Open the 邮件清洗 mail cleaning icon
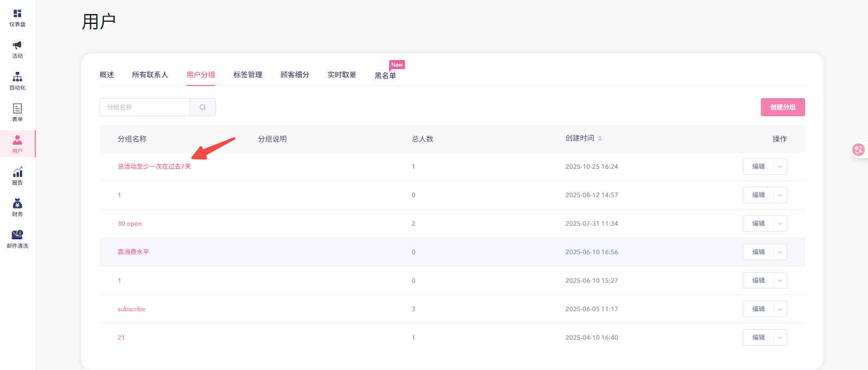Image resolution: width=868 pixels, height=370 pixels. [x=17, y=235]
